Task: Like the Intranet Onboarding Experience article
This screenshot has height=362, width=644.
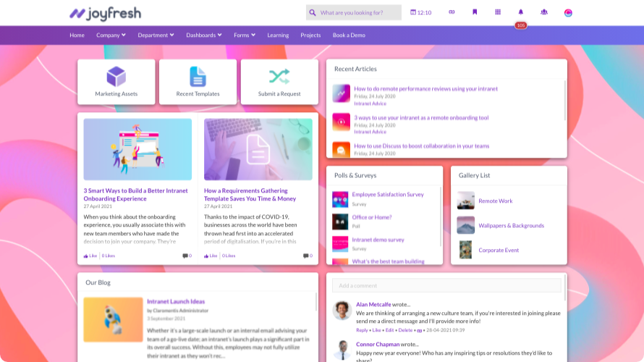Action: coord(90,256)
